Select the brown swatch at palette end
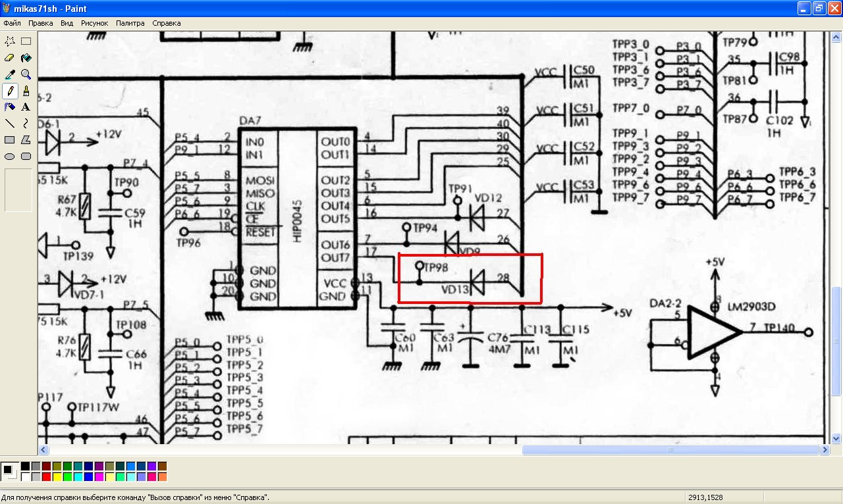The height and width of the screenshot is (504, 843). 163,466
